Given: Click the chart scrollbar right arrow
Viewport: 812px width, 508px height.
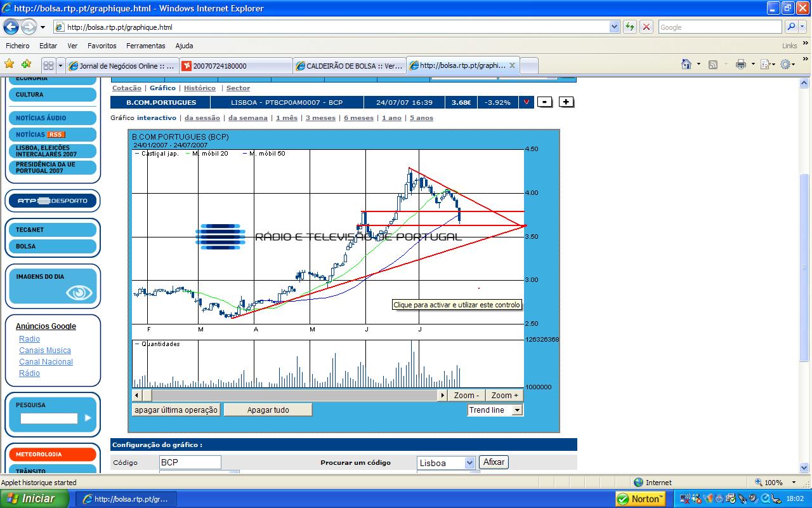Looking at the screenshot, I should [x=443, y=395].
